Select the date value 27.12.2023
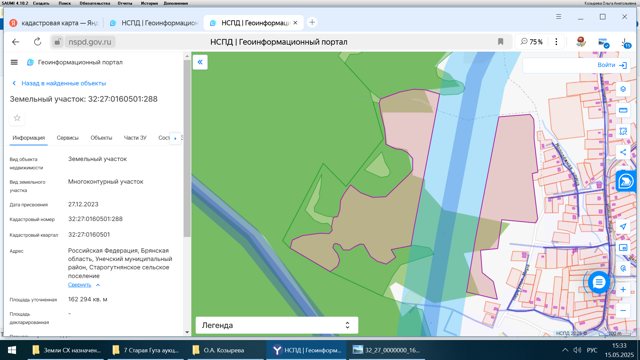 [x=83, y=204]
